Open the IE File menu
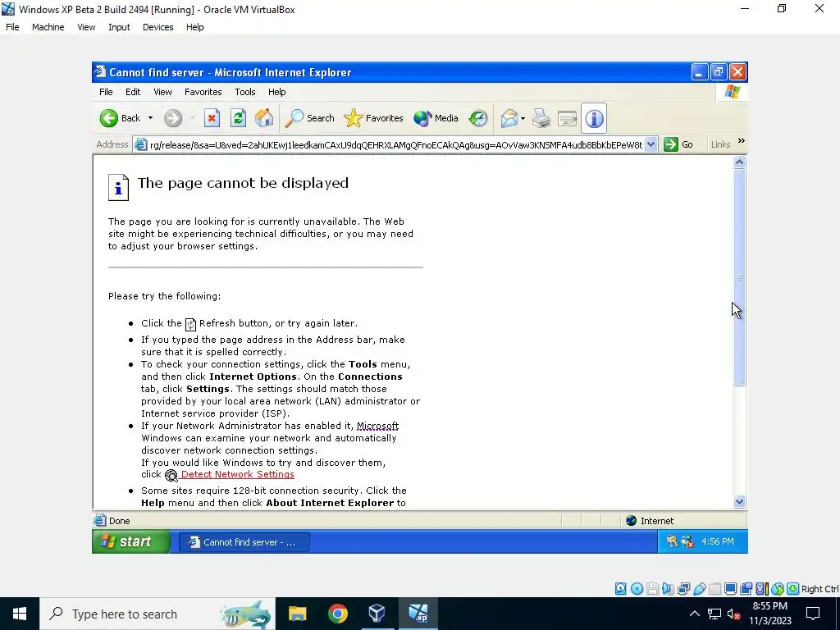This screenshot has height=630, width=840. tap(106, 92)
